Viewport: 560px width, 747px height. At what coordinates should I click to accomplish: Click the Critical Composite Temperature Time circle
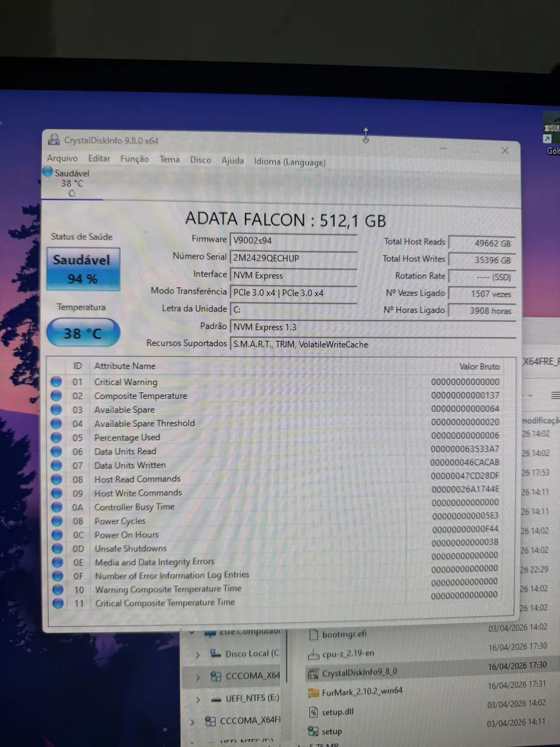58,603
